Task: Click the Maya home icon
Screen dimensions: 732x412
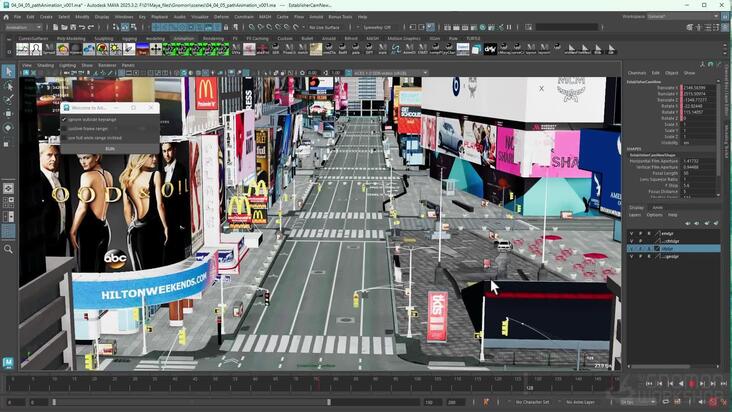Action: click(6, 17)
